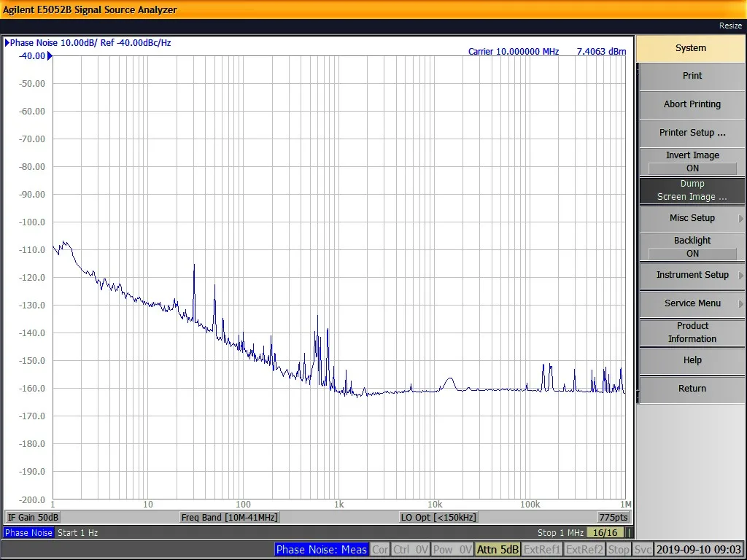Click the Agilent E5052B title bar text
747x560 pixels.
point(90,10)
